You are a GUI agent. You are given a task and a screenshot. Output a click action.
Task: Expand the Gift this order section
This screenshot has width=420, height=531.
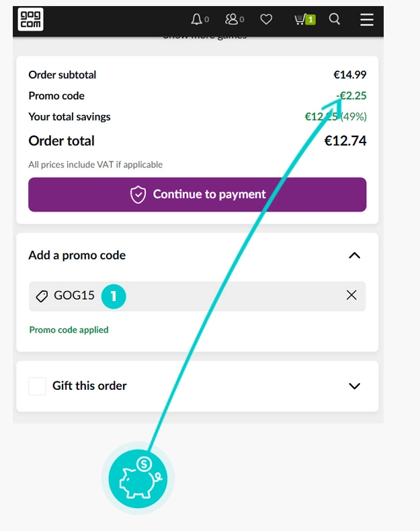coord(354,386)
